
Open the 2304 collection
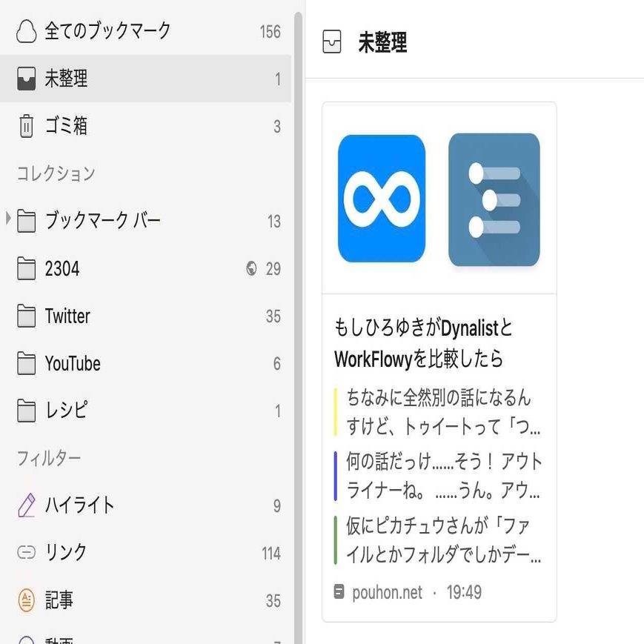(145, 268)
